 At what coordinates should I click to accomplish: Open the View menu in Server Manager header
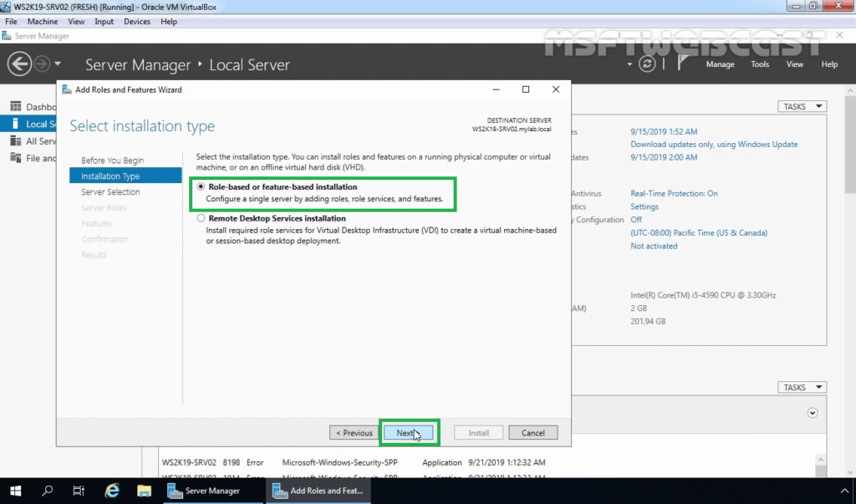point(794,64)
